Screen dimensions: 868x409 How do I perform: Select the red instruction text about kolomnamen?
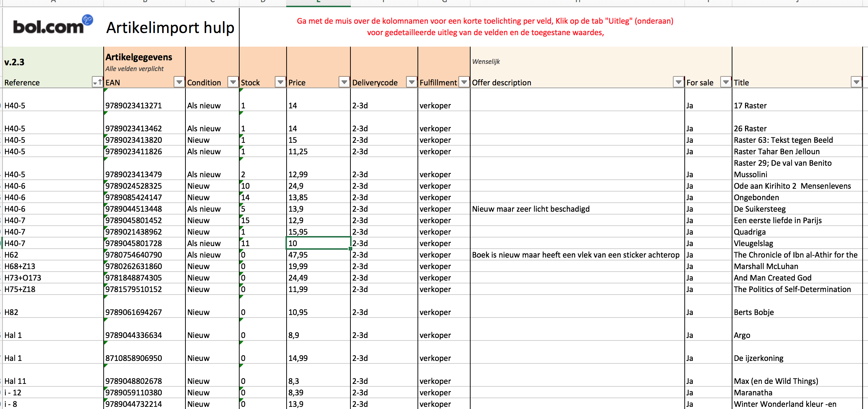click(x=485, y=27)
